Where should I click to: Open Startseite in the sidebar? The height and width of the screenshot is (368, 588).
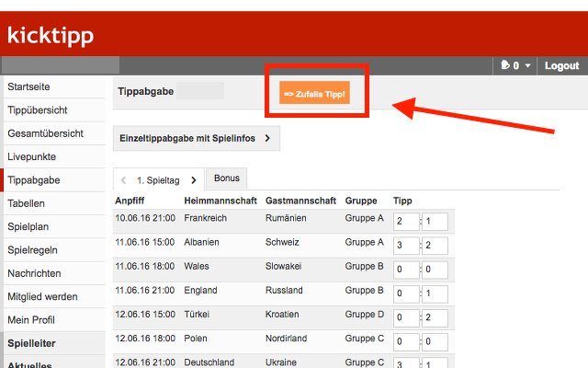(54, 86)
